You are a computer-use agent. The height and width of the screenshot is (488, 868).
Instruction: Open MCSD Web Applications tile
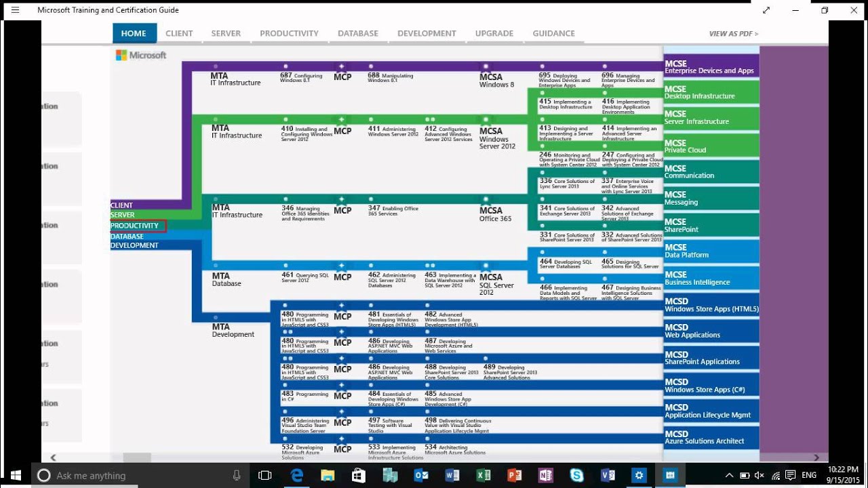point(711,331)
